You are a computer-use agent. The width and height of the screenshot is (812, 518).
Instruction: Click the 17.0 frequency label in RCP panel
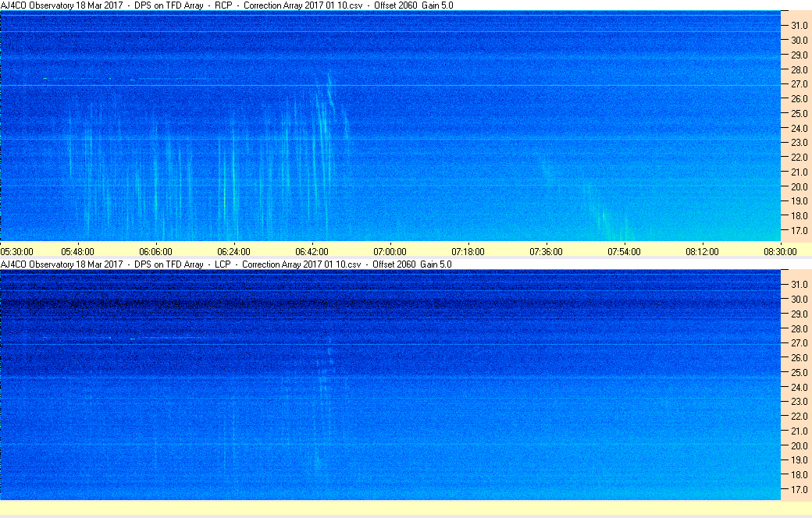click(799, 231)
